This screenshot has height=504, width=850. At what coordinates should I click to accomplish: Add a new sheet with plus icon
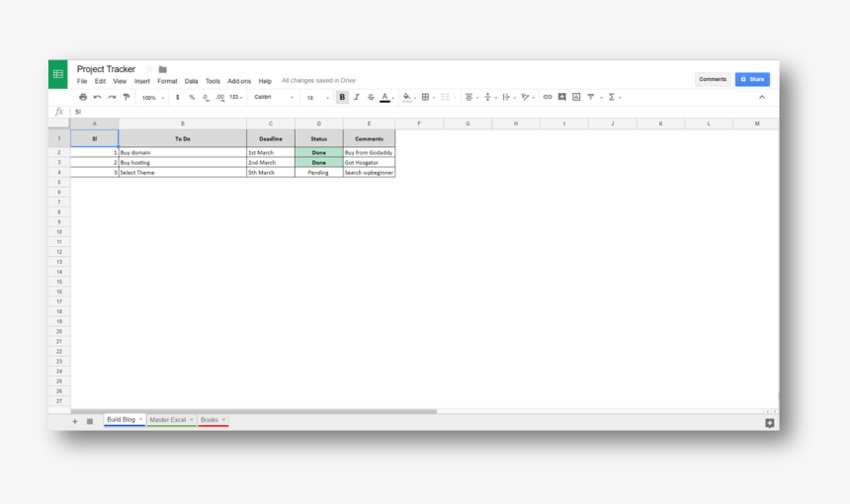pos(75,421)
